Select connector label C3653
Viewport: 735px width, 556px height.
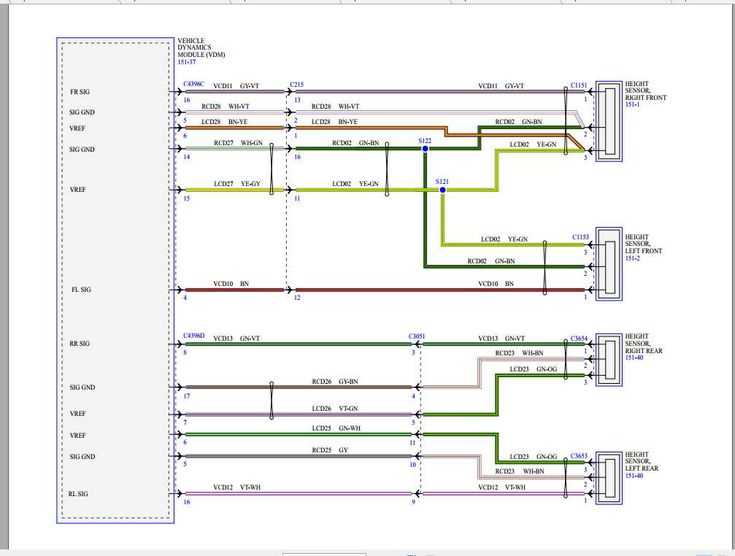(x=579, y=456)
